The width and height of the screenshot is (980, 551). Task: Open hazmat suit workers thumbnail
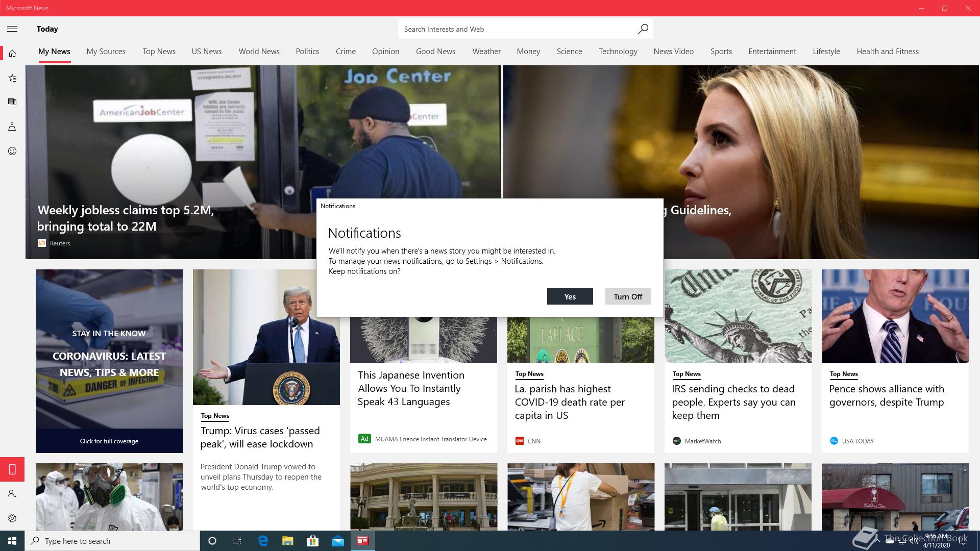(x=109, y=497)
